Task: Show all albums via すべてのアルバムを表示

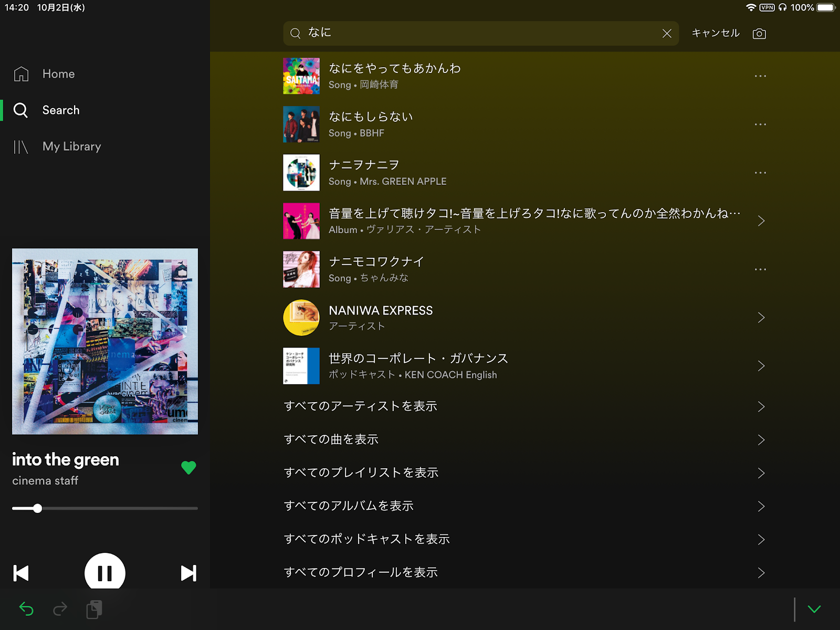Action: [349, 506]
